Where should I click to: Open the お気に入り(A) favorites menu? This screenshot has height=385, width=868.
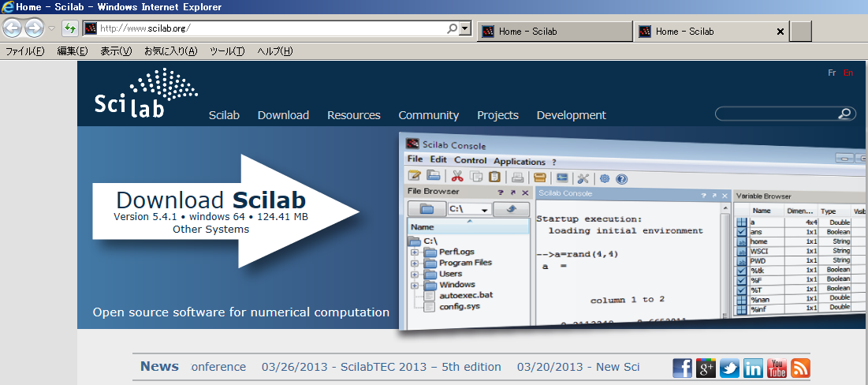(x=170, y=51)
